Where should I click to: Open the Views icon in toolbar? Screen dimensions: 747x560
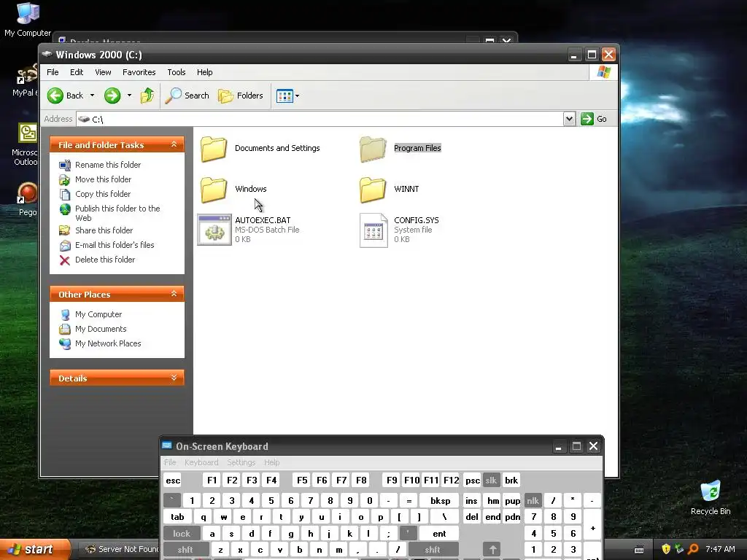click(285, 96)
